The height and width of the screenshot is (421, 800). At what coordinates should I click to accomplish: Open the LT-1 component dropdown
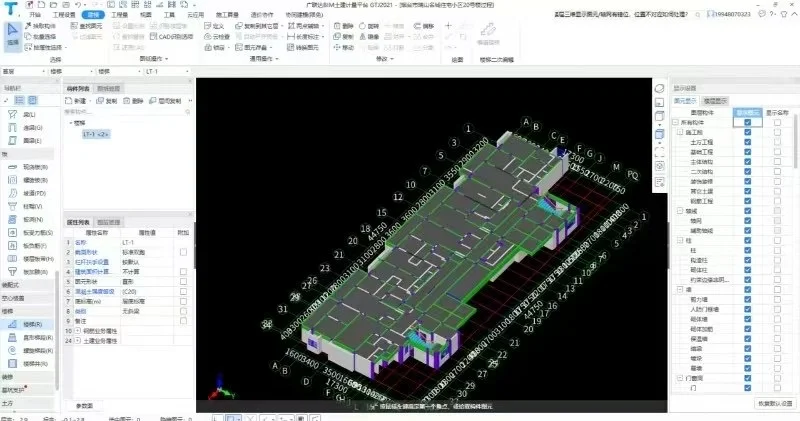point(167,71)
